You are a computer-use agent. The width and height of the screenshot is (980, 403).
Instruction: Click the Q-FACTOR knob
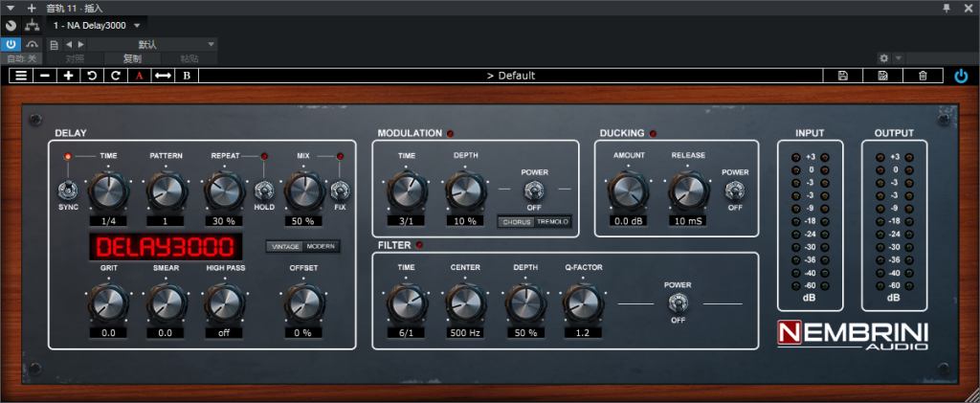pos(583,303)
